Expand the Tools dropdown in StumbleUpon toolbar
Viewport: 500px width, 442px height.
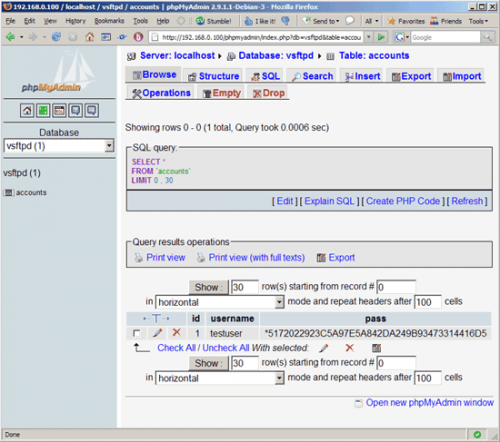pyautogui.click(x=478, y=21)
